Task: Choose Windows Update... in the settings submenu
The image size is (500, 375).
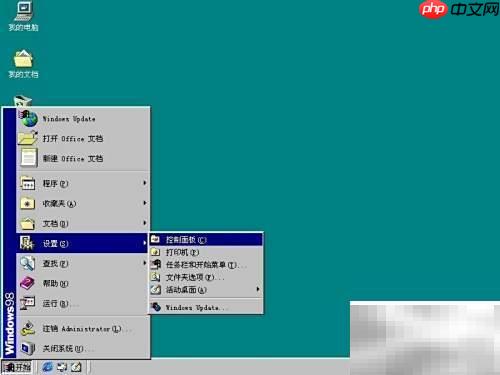Action: (x=206, y=307)
